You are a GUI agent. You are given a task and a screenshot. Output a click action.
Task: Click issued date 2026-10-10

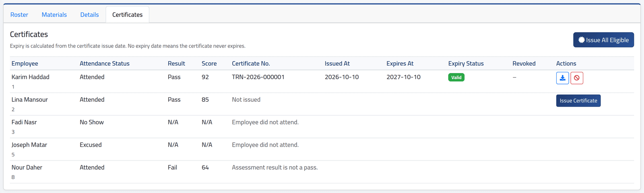342,77
